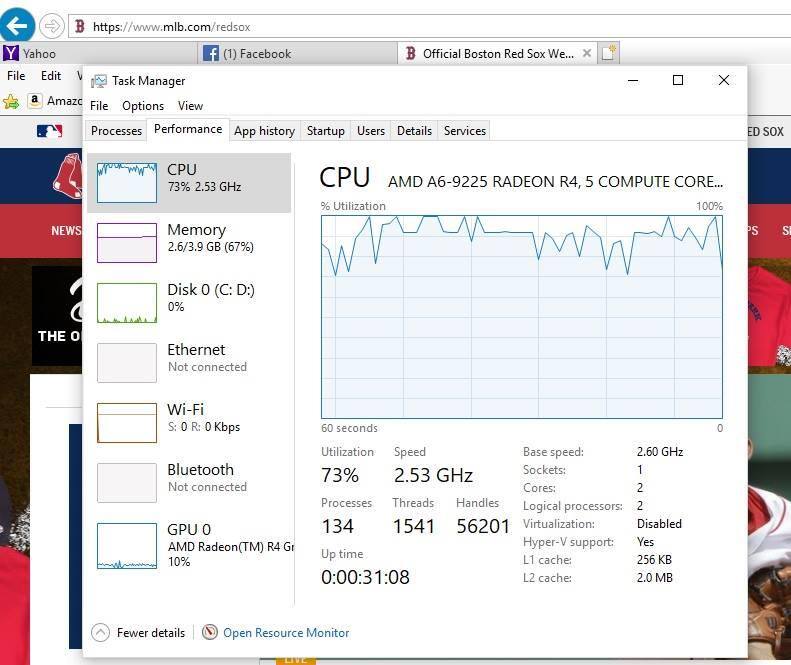
Task: Open Wi-Fi performance details
Action: (186, 418)
